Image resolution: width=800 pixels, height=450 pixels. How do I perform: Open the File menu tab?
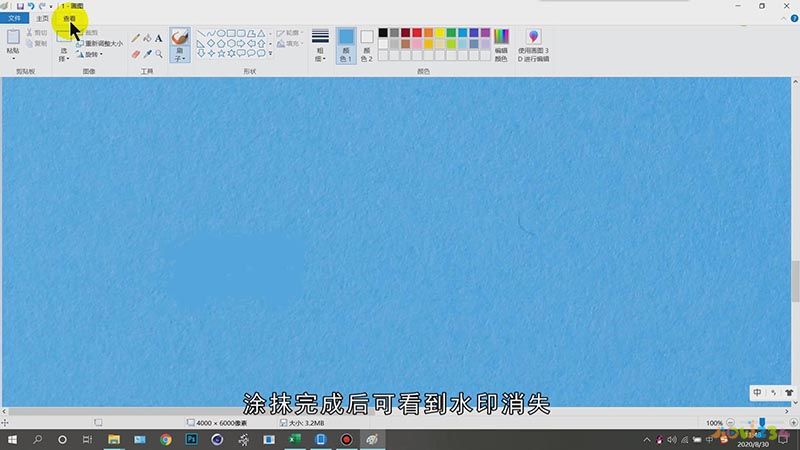pyautogui.click(x=14, y=18)
